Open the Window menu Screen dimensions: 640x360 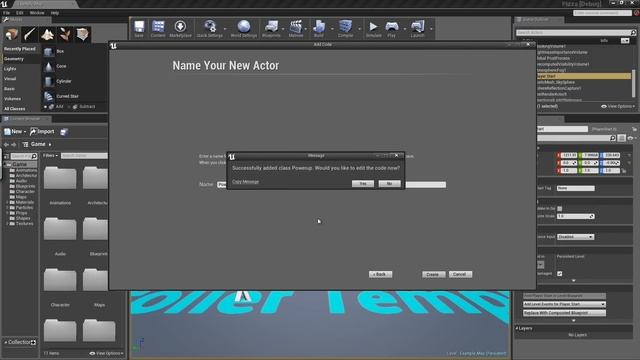[x=37, y=13]
